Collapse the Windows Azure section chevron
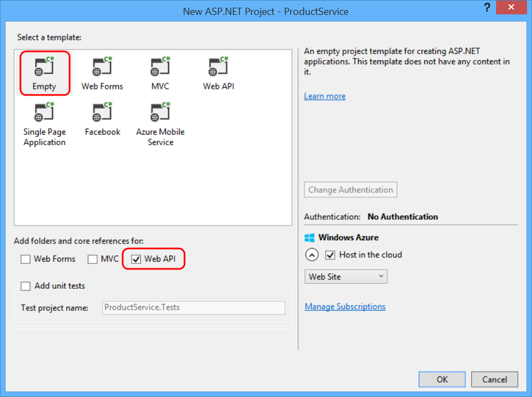This screenshot has height=397, width=532. 312,255
